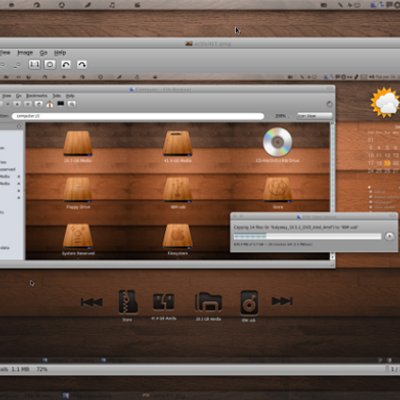Open the Image menu
This screenshot has height=400, width=400.
point(25,53)
